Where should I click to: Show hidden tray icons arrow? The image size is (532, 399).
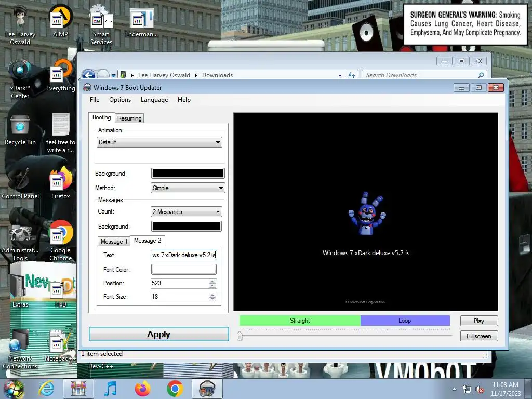[x=454, y=389]
